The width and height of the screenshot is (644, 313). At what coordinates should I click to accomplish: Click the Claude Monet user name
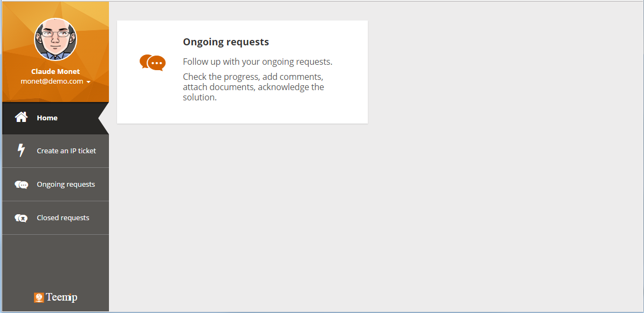pos(56,71)
